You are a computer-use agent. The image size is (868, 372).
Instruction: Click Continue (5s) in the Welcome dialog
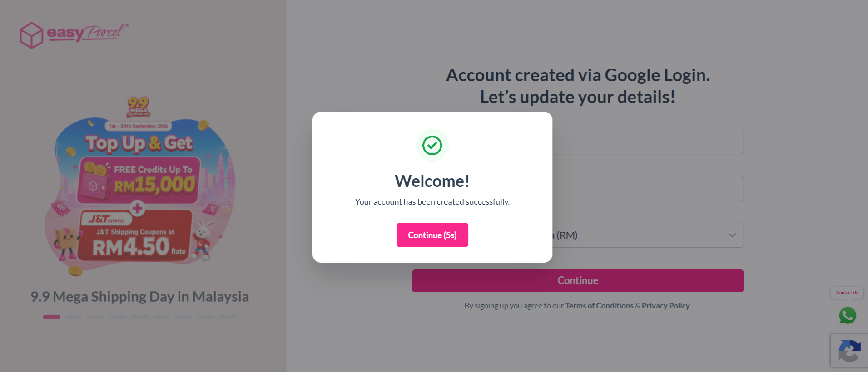click(432, 235)
